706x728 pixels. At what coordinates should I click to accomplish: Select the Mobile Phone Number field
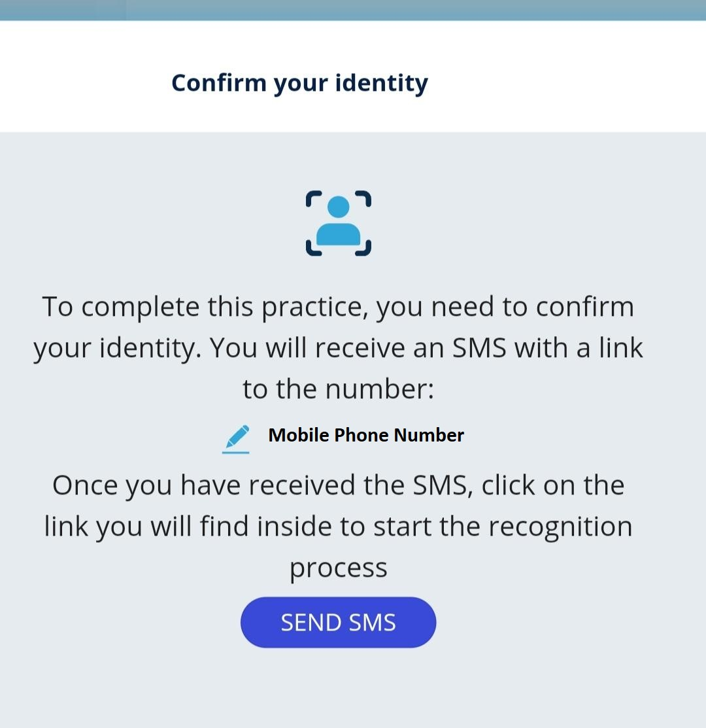click(366, 435)
